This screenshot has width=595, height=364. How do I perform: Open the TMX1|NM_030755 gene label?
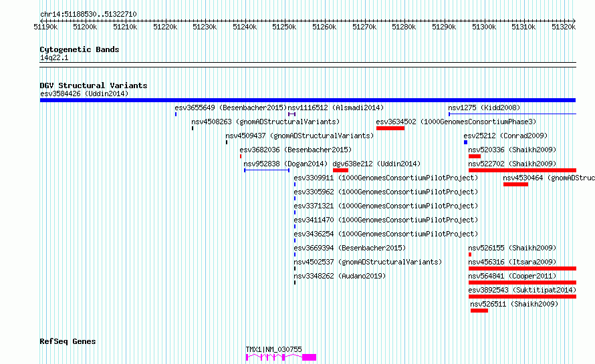[x=273, y=349]
